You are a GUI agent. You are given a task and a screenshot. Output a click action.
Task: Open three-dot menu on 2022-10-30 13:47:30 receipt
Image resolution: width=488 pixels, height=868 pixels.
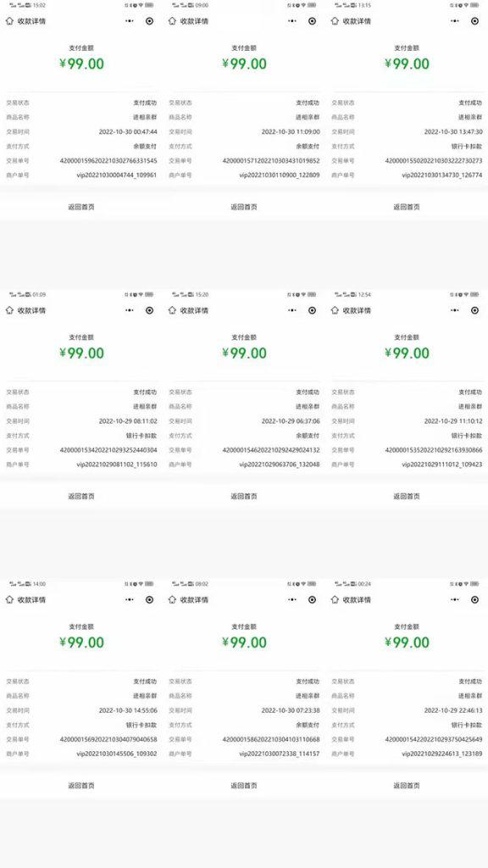pos(455,21)
